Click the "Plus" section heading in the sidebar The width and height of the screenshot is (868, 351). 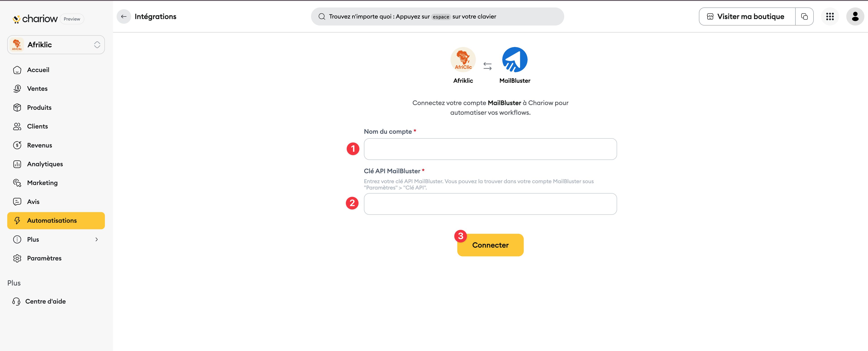[14, 283]
